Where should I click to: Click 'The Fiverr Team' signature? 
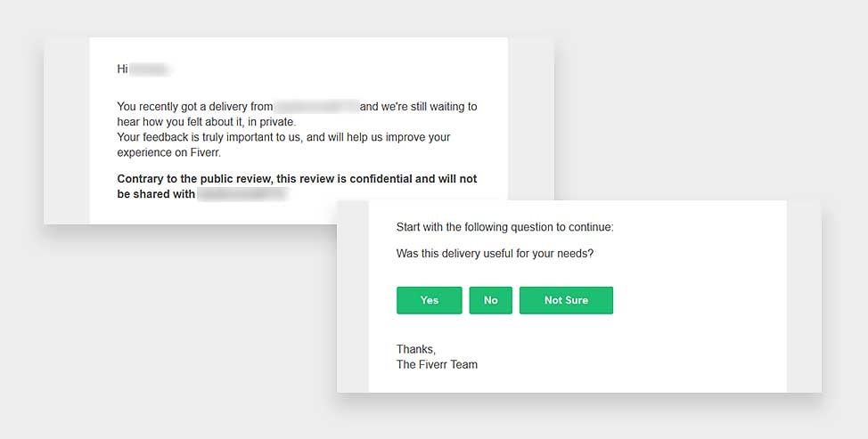(x=437, y=364)
